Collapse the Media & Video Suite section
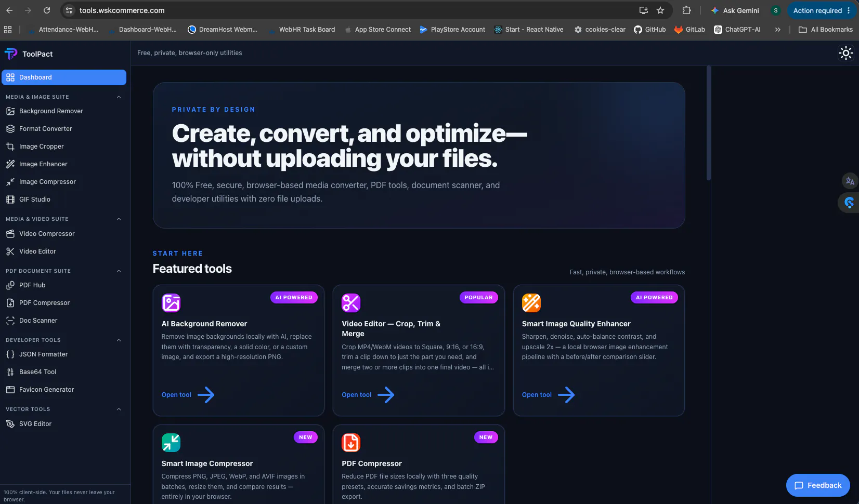 pos(119,219)
